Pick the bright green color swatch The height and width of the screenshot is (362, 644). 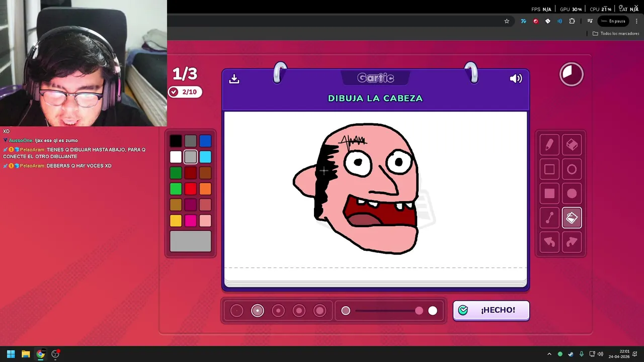(176, 189)
